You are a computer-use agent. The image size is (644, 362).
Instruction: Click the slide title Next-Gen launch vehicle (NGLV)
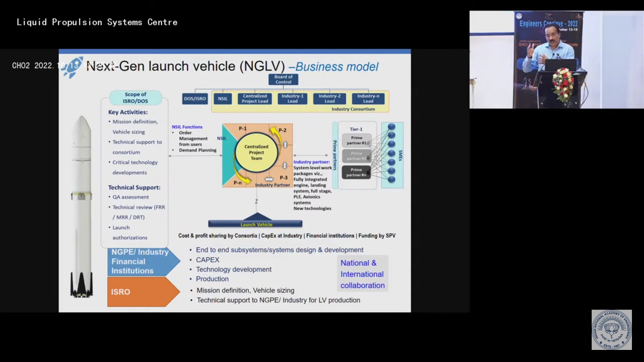pos(185,66)
